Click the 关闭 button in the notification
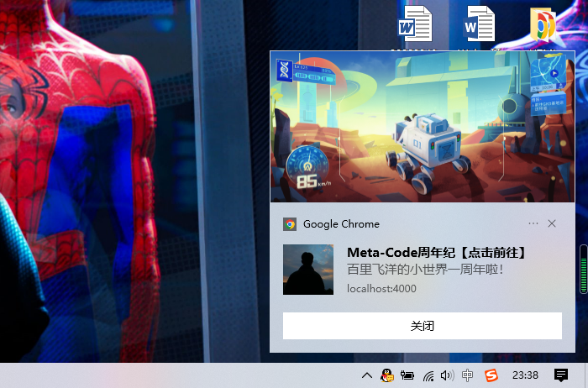The image size is (588, 388). coord(422,326)
